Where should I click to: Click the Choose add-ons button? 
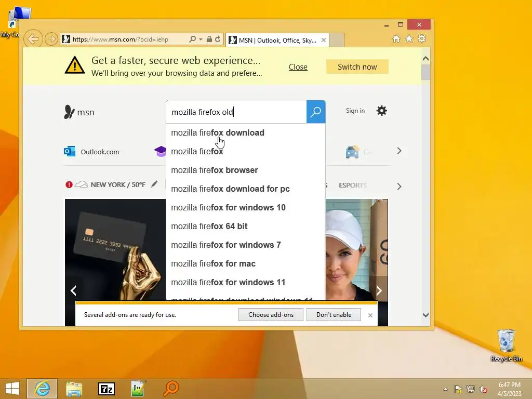click(x=271, y=314)
